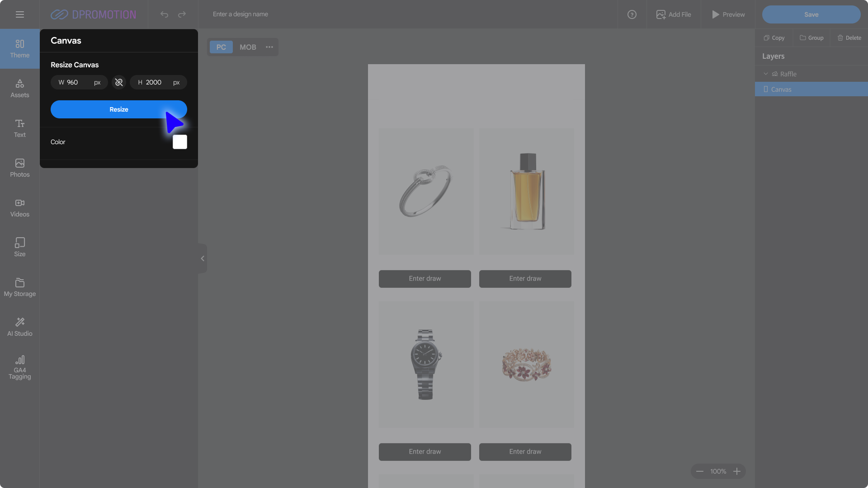
Task: Click the undo arrow icon
Action: 164,14
